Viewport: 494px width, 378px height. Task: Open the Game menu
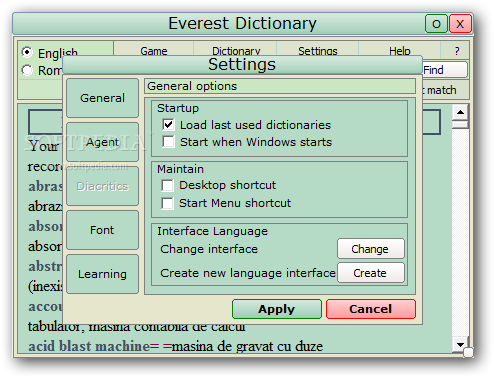click(154, 51)
